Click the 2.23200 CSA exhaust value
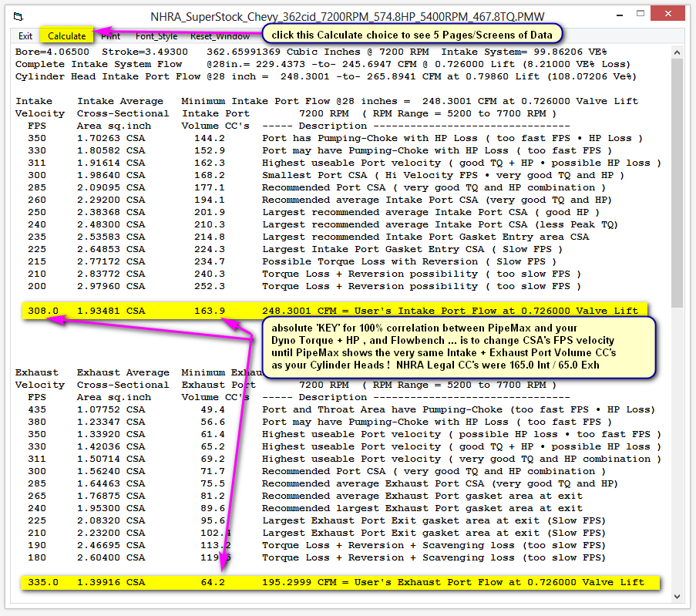Image resolution: width=696 pixels, height=616 pixels. coord(111,533)
